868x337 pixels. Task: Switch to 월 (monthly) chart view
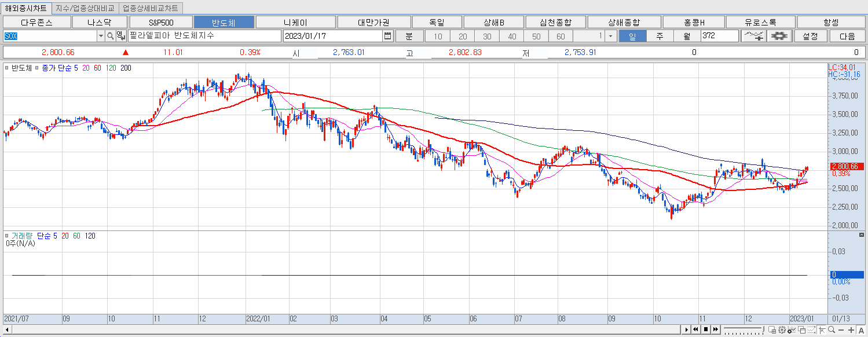[x=686, y=36]
